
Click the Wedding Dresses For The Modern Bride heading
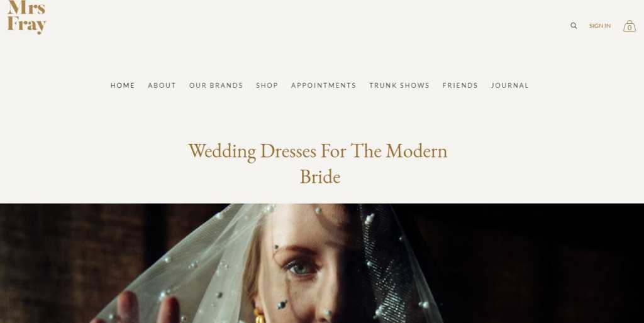(318, 164)
